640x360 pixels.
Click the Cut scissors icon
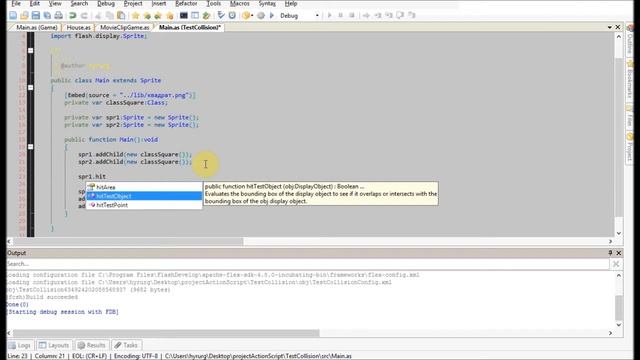coord(98,16)
